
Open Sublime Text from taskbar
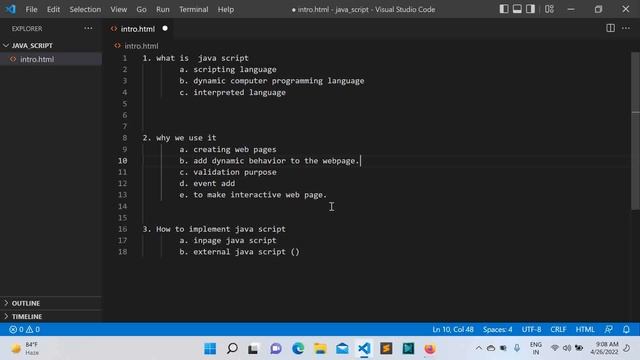pos(386,349)
